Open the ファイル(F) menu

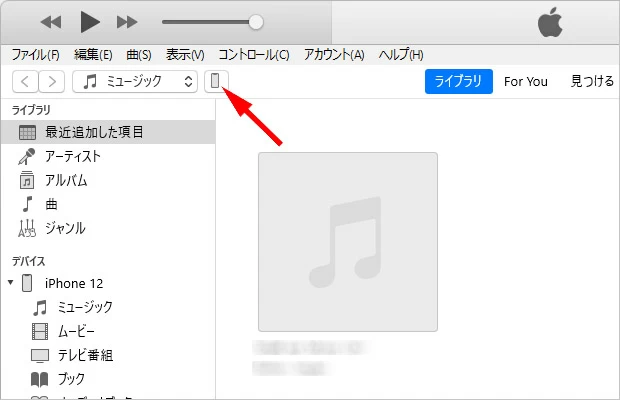[x=35, y=54]
